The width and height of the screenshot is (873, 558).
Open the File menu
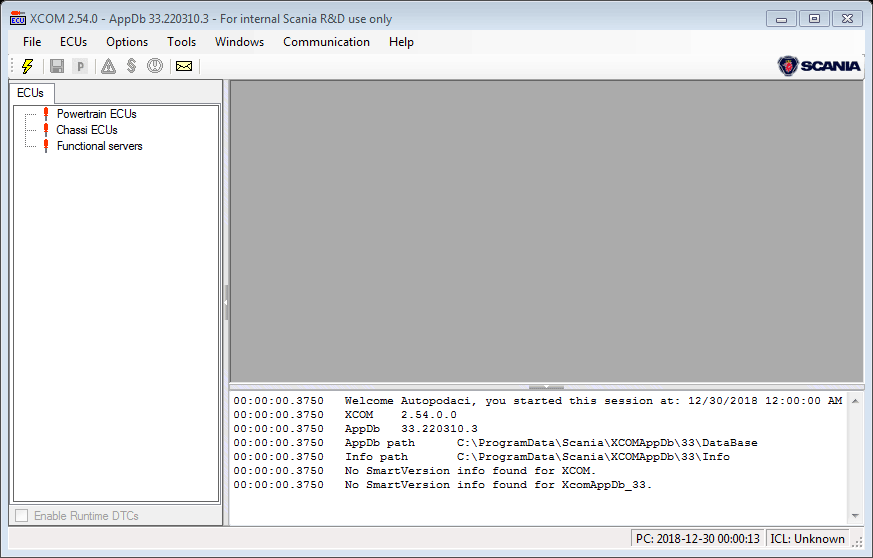click(32, 42)
